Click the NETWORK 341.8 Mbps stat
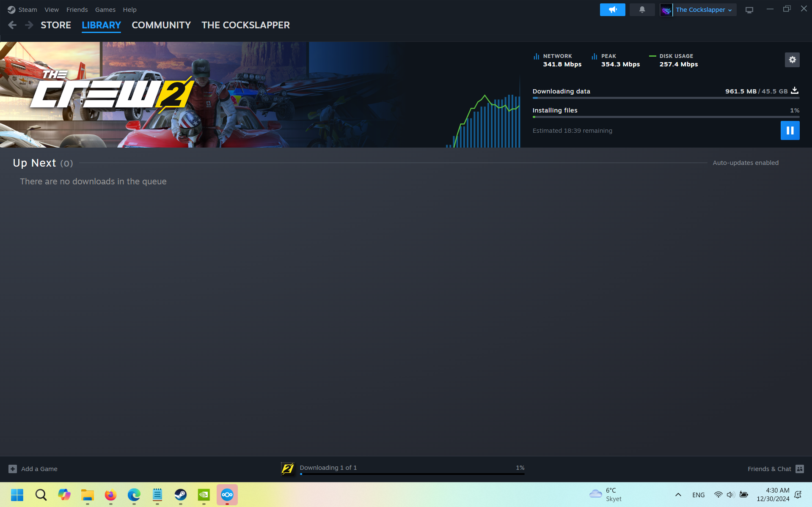The width and height of the screenshot is (812, 507). pos(558,60)
